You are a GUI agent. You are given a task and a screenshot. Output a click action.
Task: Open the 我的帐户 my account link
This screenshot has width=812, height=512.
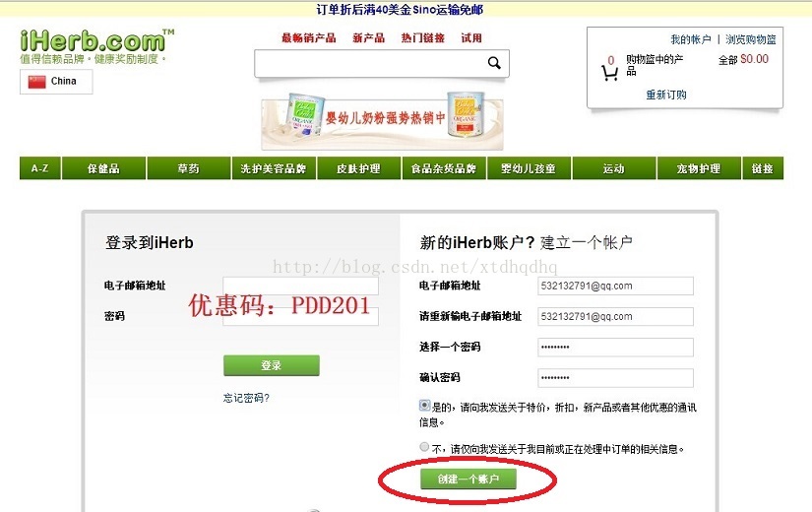(690, 39)
